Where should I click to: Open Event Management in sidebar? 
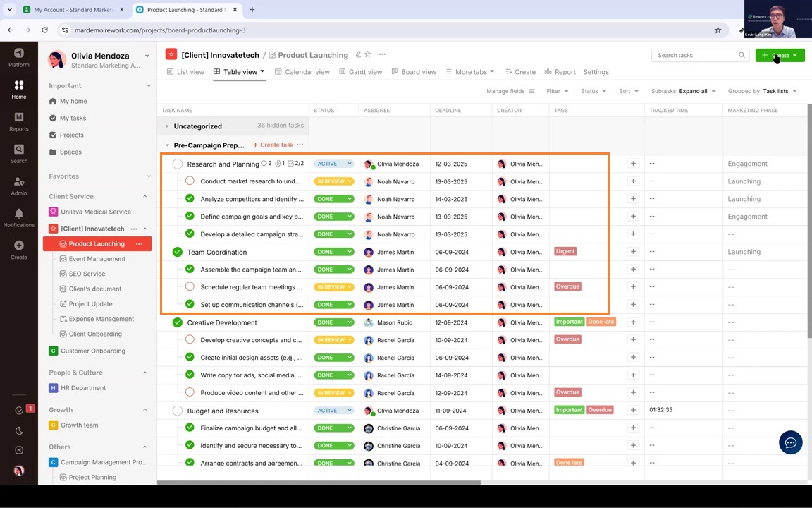coord(97,259)
